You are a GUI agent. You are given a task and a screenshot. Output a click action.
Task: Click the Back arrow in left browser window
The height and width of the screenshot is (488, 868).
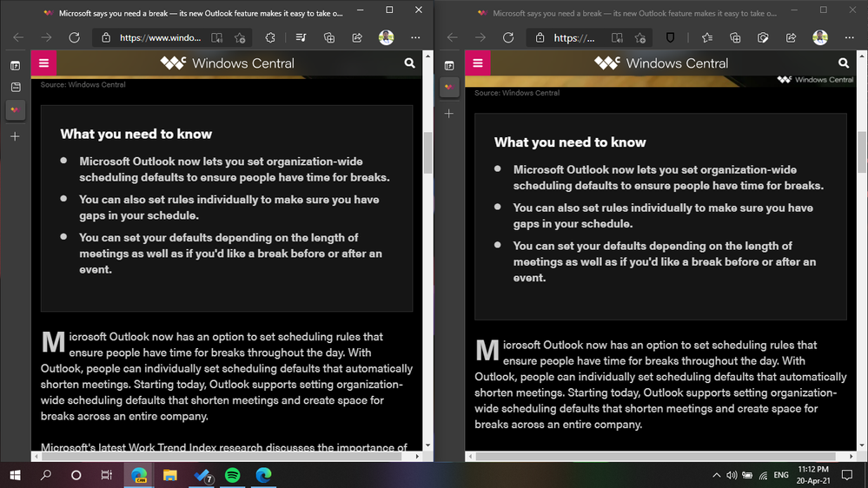pos(18,37)
